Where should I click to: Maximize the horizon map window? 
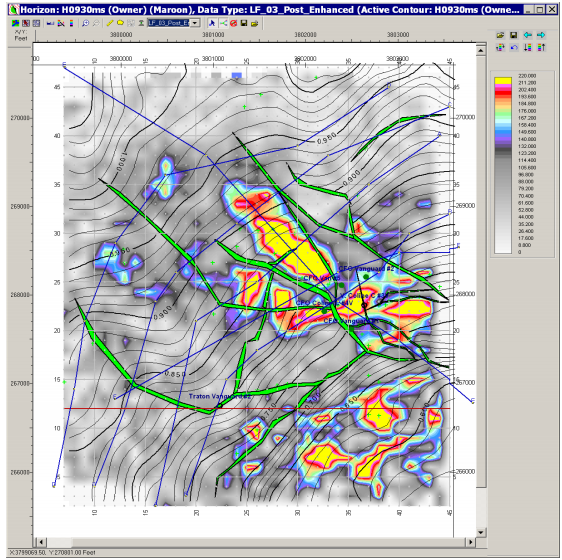pyautogui.click(x=540, y=9)
